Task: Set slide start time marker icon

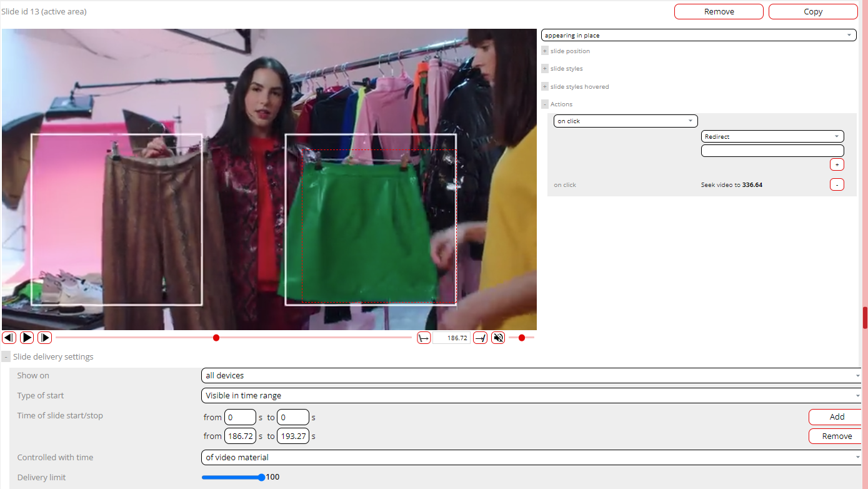Action: pyautogui.click(x=424, y=338)
